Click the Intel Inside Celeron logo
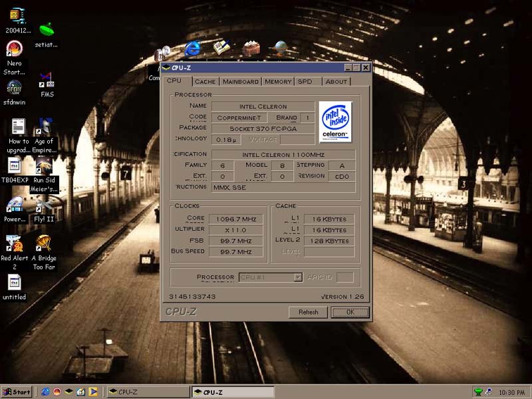Screen dimensions: 532x399 tap(335, 122)
